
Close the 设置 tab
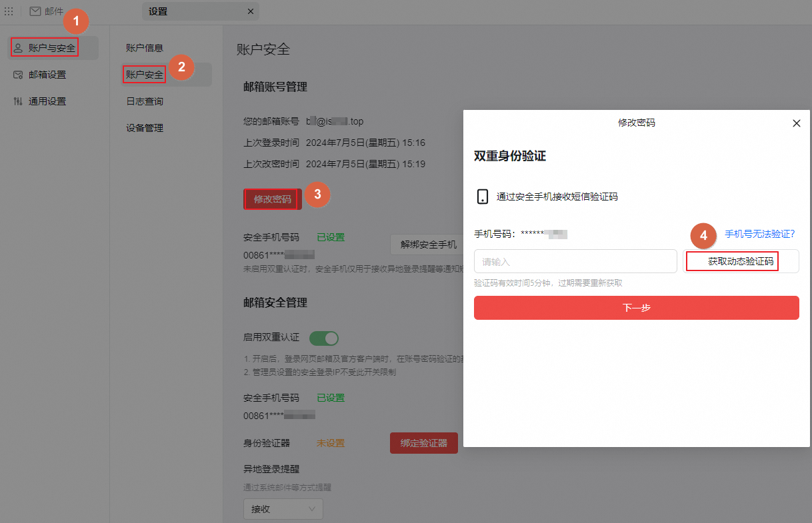coord(251,11)
